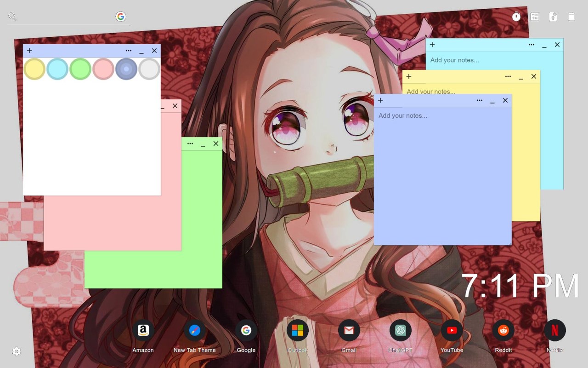
Task: Close the white note with color palette
Action: pos(154,51)
